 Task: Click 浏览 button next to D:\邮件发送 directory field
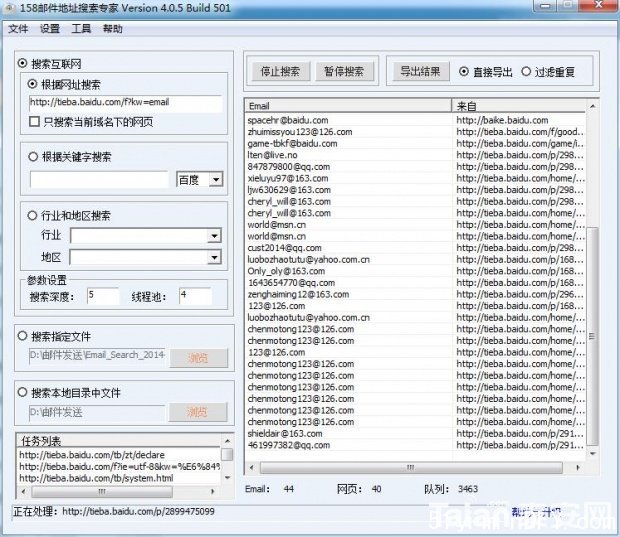(198, 412)
